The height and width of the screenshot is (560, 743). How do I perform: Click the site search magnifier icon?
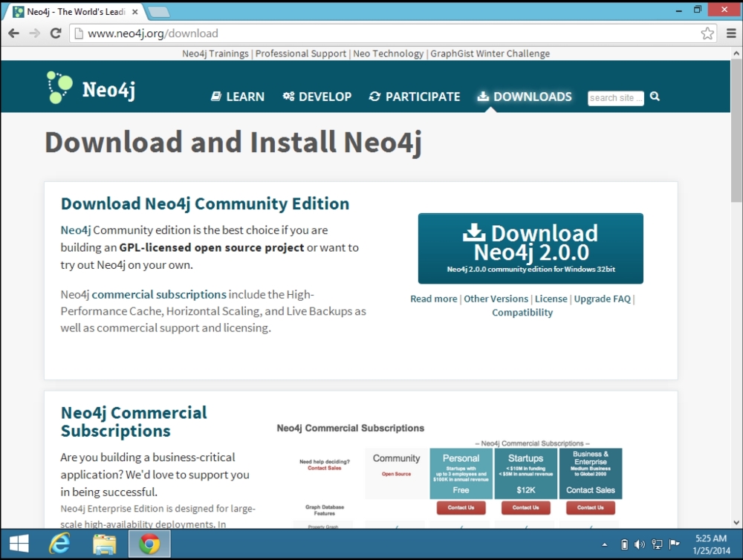coord(655,97)
